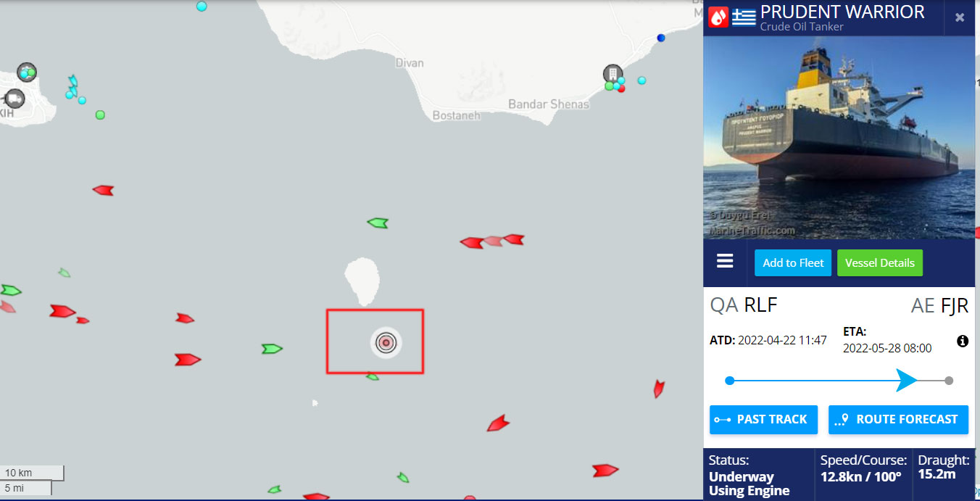Image resolution: width=980 pixels, height=501 pixels.
Task: Click the Greek flag icon
Action: click(744, 17)
